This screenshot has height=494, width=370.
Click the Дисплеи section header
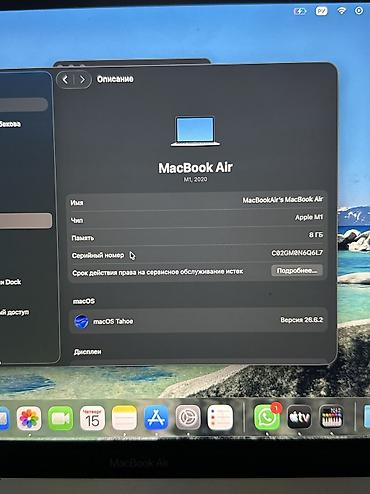click(87, 352)
